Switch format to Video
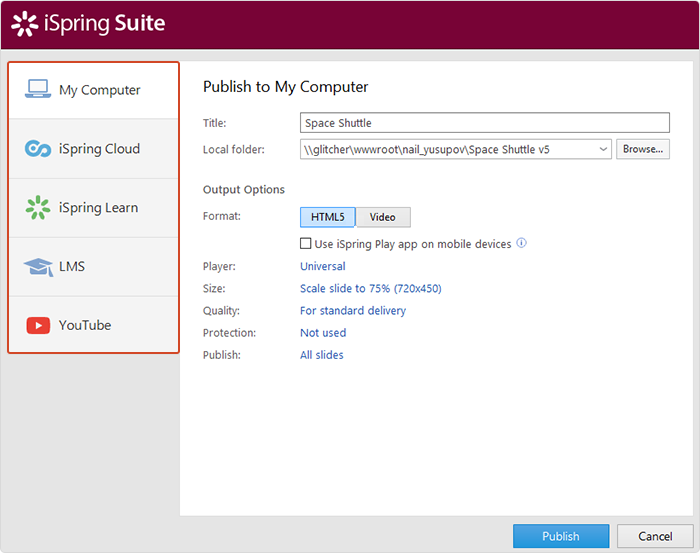700x553 pixels. (x=383, y=217)
